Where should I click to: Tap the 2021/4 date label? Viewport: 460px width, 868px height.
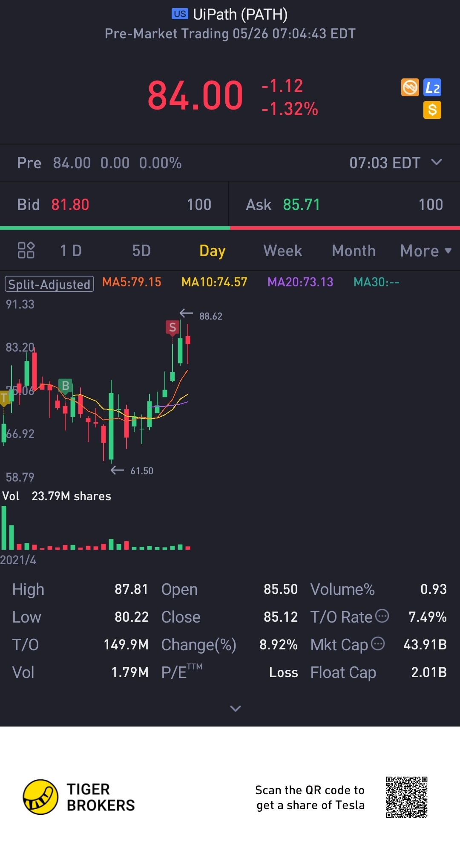point(18,560)
